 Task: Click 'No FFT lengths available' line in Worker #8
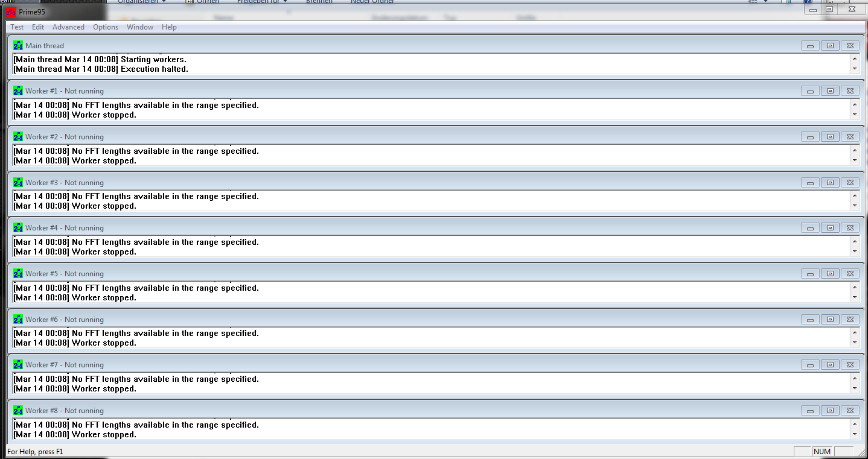(136, 425)
